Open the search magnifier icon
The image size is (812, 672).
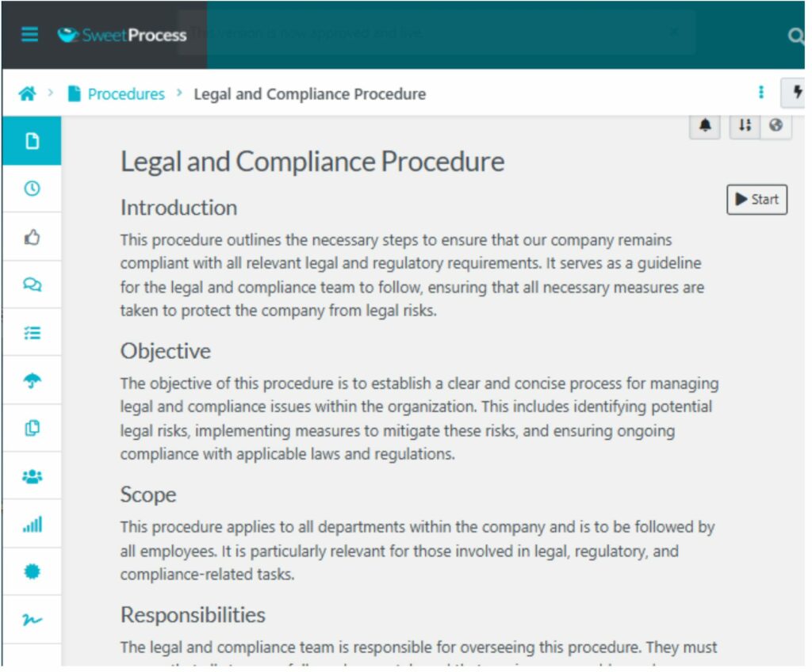point(795,36)
